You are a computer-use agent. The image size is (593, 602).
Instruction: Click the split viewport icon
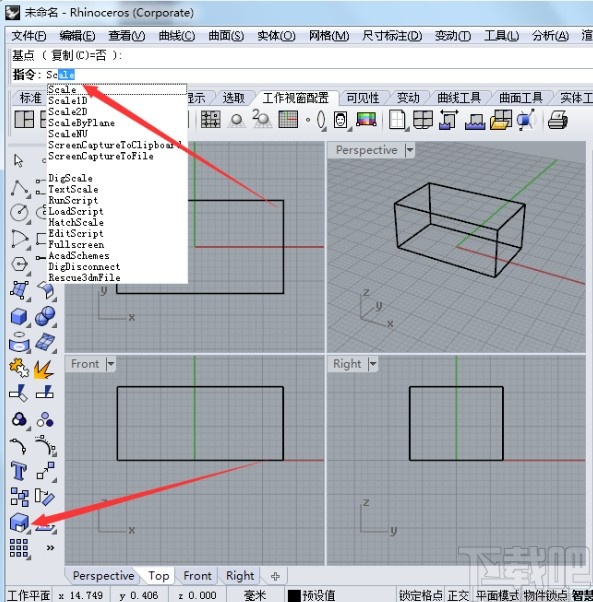click(x=423, y=120)
